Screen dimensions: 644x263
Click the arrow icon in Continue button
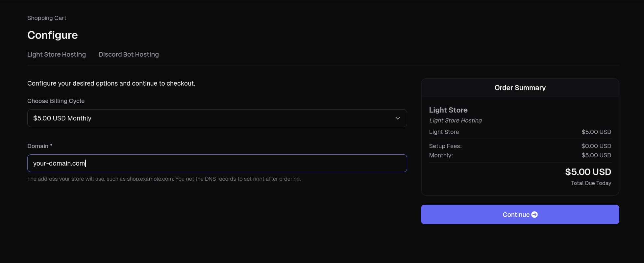(534, 215)
